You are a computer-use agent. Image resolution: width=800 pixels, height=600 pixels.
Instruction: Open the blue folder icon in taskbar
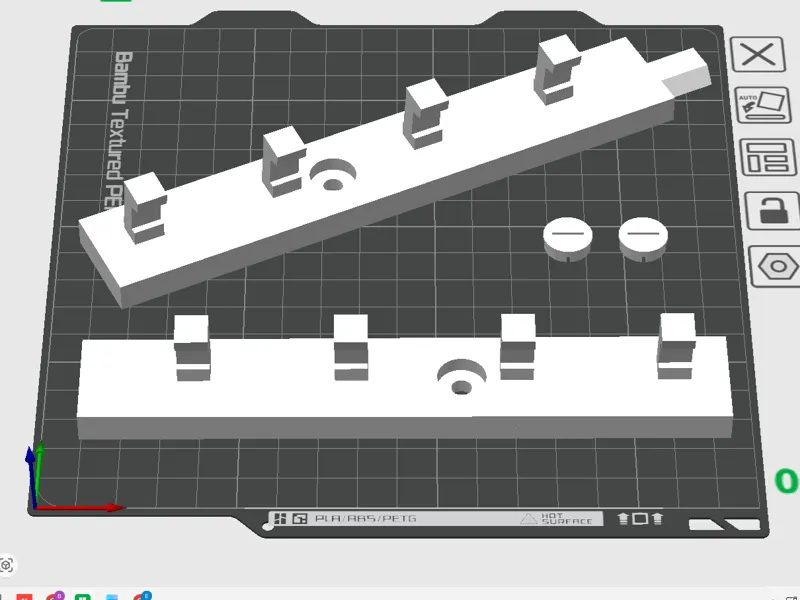click(112, 597)
